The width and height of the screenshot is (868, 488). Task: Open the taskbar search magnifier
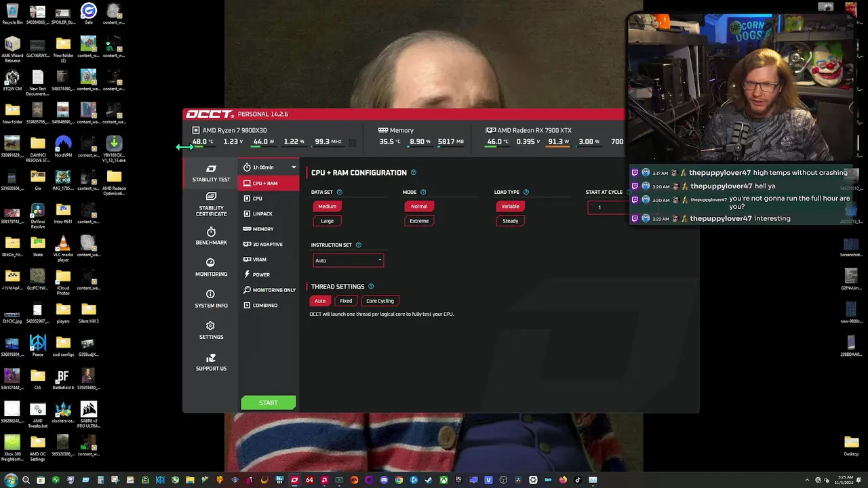tap(26, 480)
